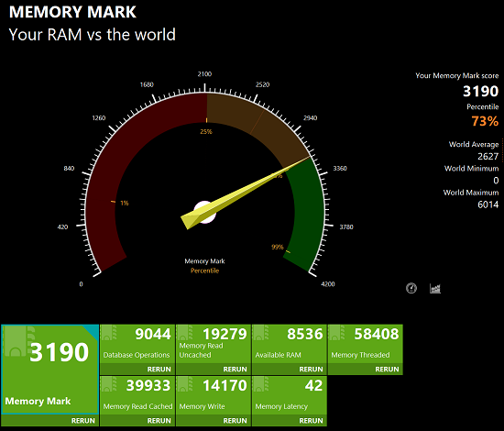Image resolution: width=504 pixels, height=431 pixels.
Task: Open the Database Operations 9044 tile
Action: point(137,344)
